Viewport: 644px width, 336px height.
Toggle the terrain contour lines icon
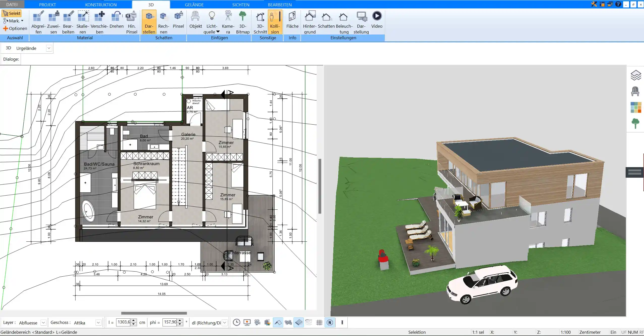pos(309,322)
